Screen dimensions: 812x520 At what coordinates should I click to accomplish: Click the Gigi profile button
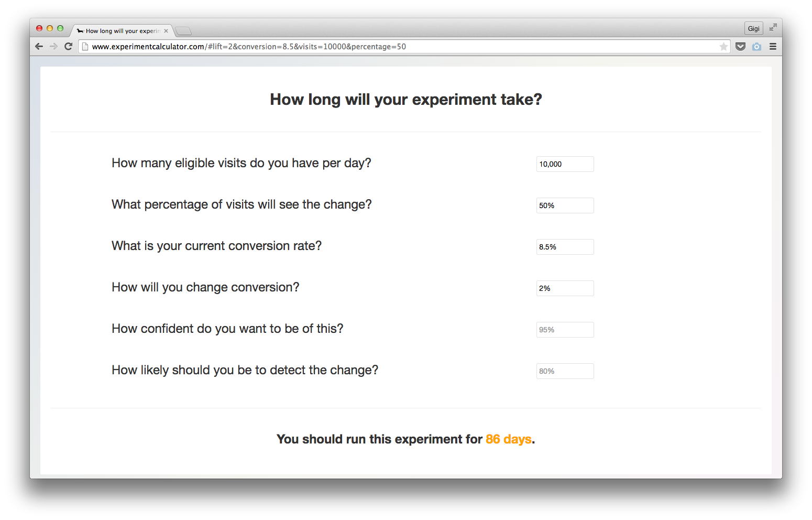[753, 28]
